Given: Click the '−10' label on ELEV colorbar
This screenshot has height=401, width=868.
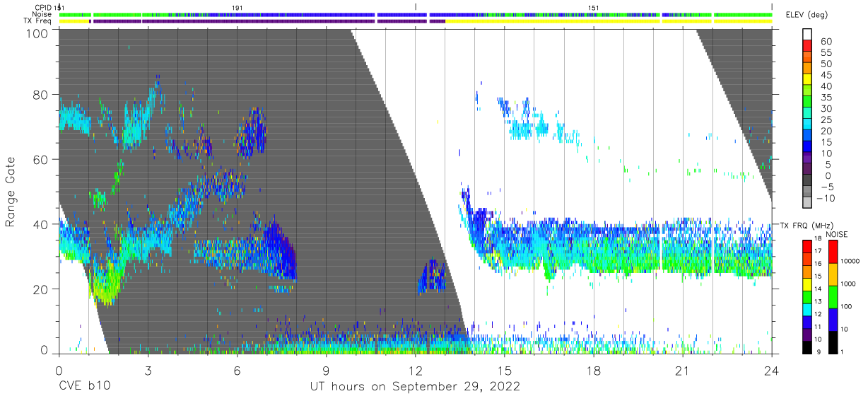Looking at the screenshot, I should click(x=824, y=199).
